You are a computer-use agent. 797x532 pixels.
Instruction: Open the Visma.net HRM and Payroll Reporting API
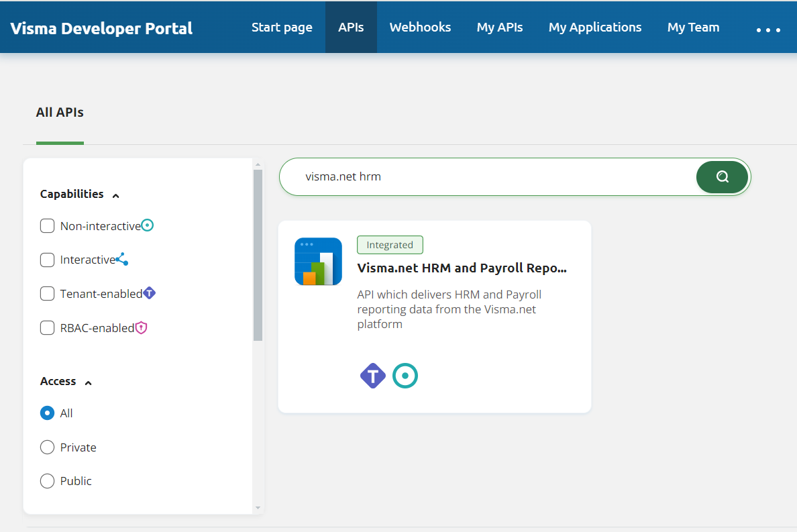[462, 268]
